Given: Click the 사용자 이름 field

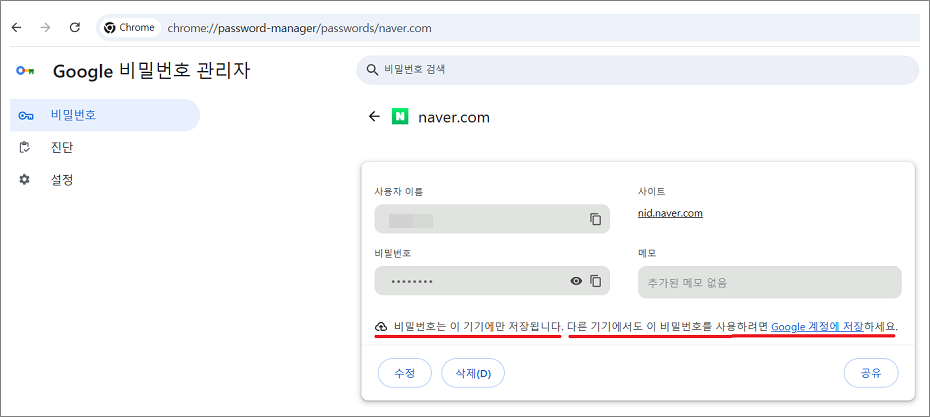Looking at the screenshot, I should coord(492,219).
